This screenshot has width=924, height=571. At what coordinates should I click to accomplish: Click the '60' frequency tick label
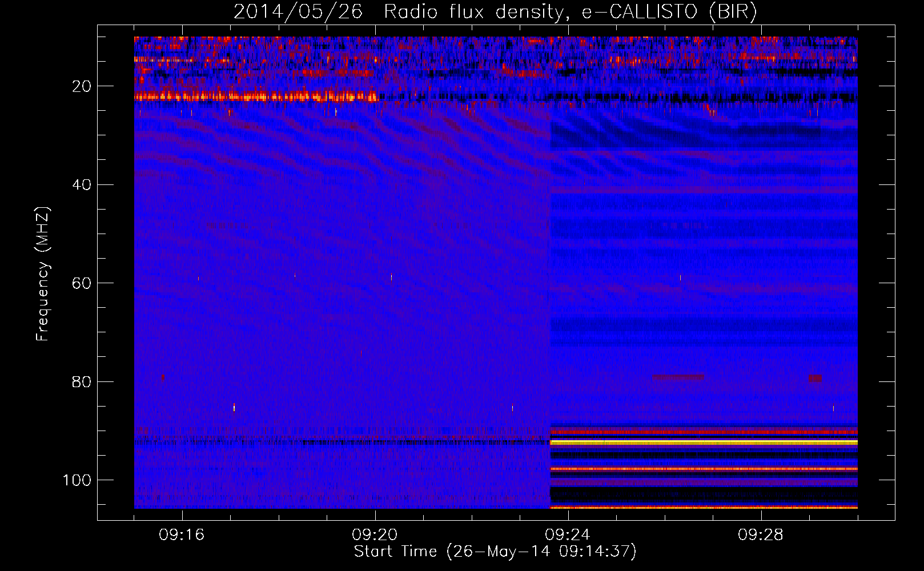[82, 283]
